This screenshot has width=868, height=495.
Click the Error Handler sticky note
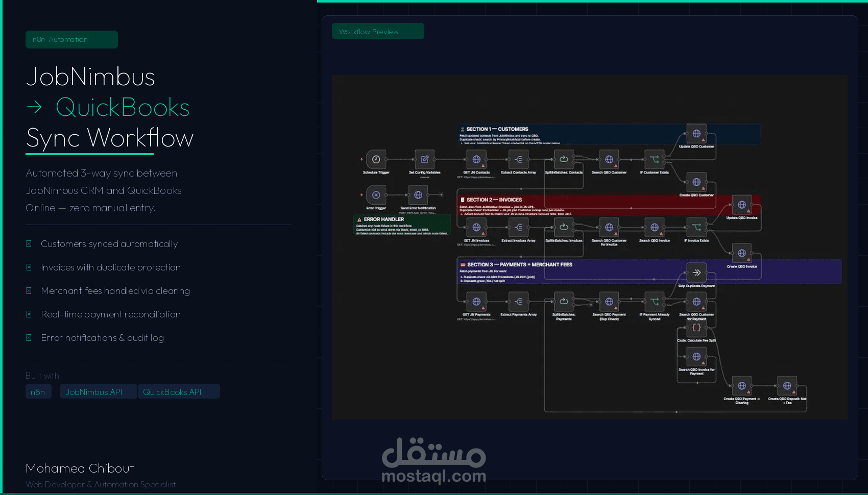tap(402, 225)
